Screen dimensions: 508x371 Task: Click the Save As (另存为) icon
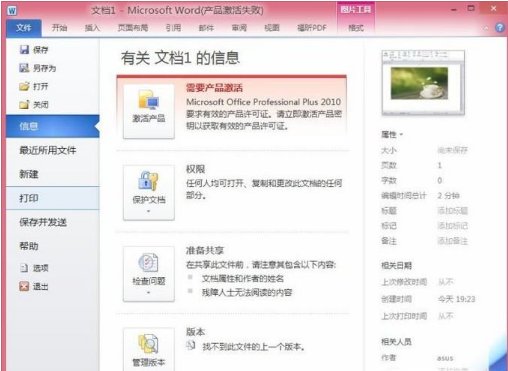(x=24, y=68)
